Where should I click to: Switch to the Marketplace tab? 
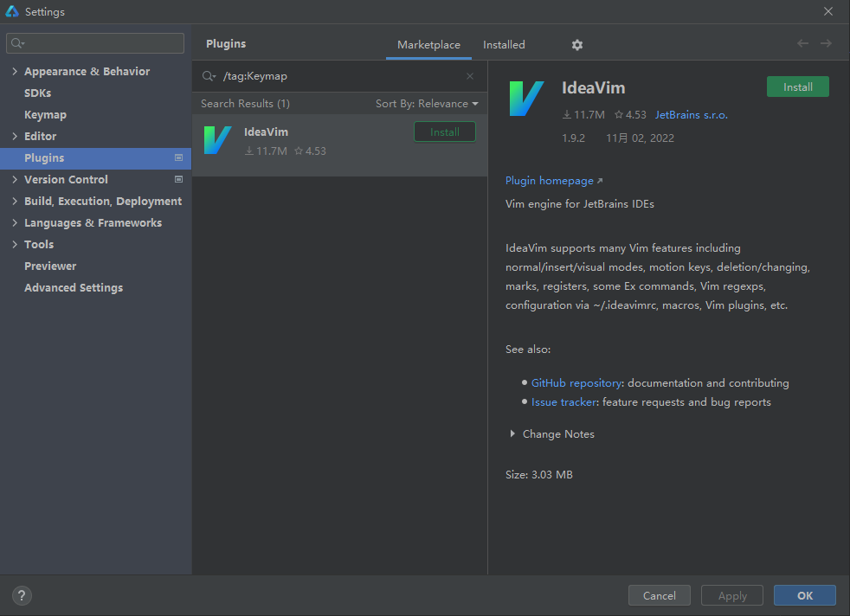428,45
